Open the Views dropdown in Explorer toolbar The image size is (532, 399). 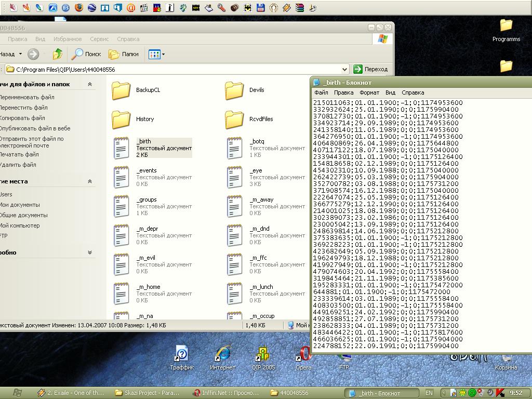click(x=156, y=54)
